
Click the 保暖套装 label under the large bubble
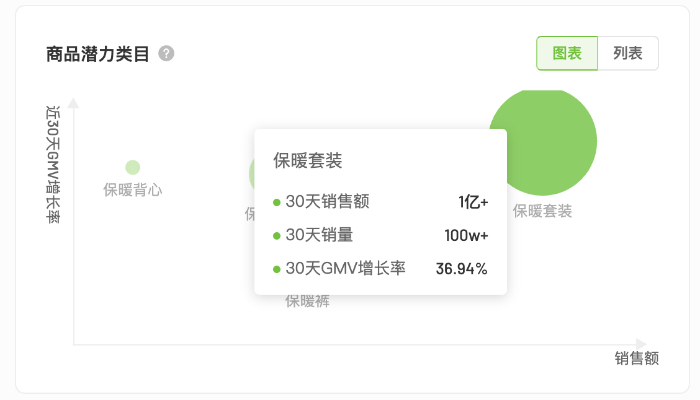(x=543, y=211)
